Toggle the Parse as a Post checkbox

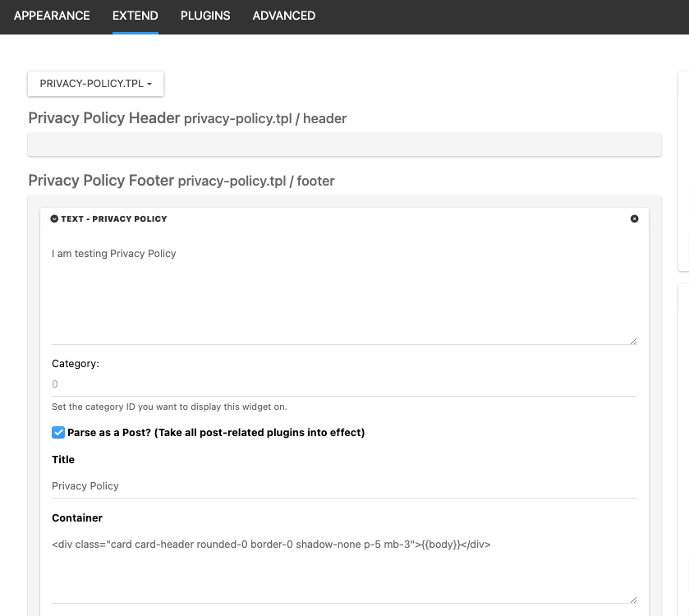tap(58, 432)
